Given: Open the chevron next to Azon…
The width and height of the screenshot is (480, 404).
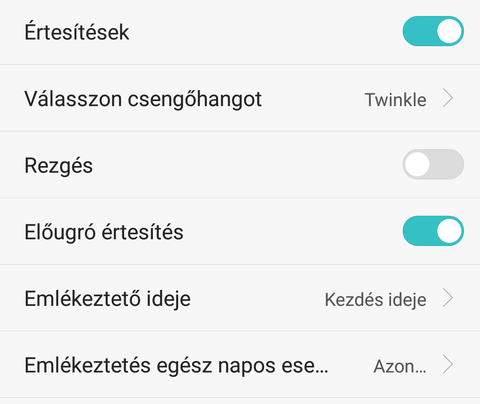Looking at the screenshot, I should point(448,365).
